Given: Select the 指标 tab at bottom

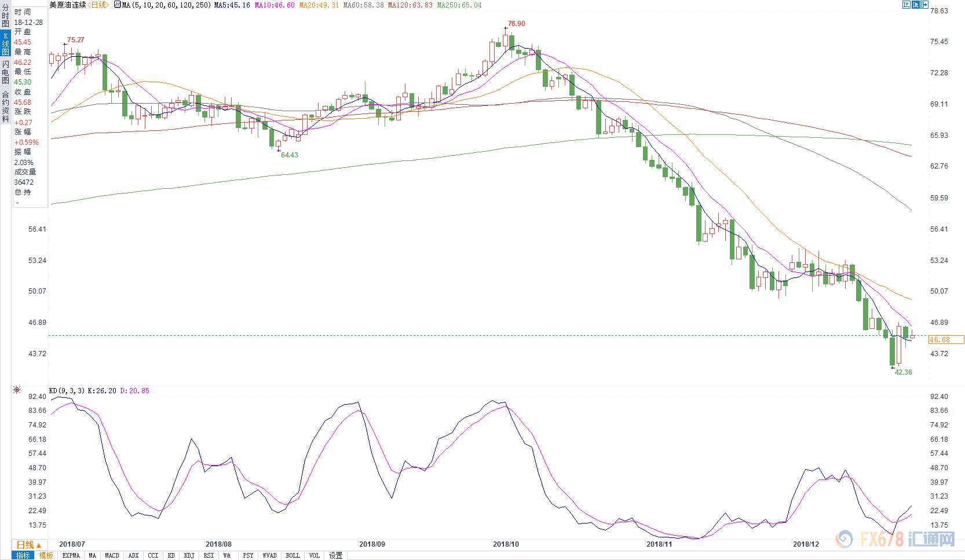Looking at the screenshot, I should 23,555.
